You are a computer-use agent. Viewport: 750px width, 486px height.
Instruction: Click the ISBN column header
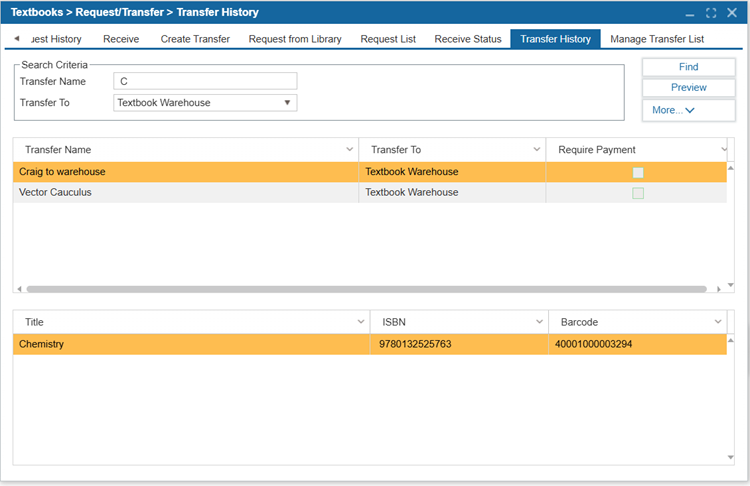(459, 322)
